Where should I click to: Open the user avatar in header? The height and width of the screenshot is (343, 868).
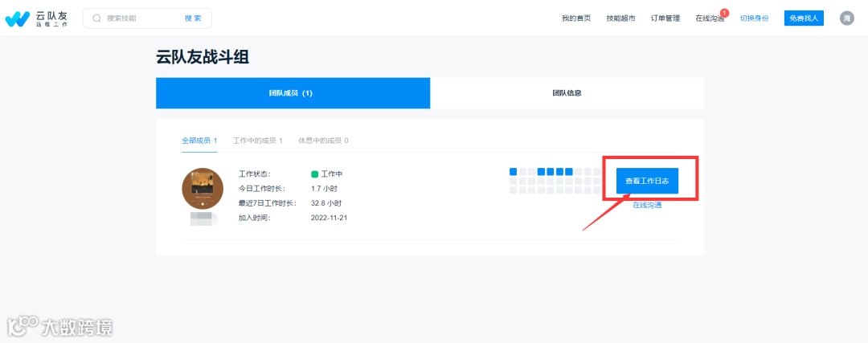(x=847, y=18)
